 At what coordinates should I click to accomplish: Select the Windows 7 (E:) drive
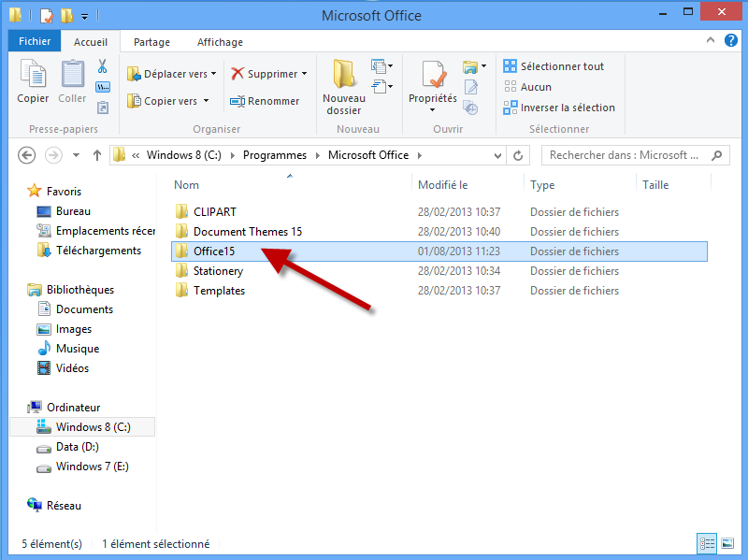pyautogui.click(x=92, y=467)
